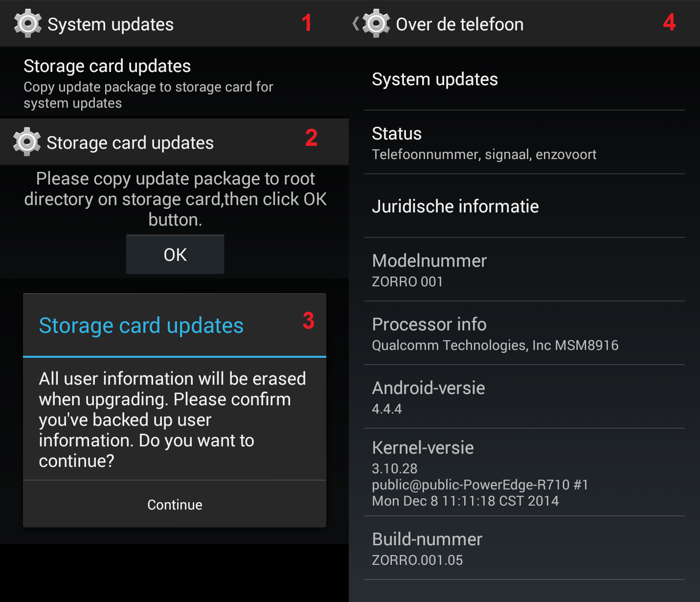Tap the gear icon next to Over de telefoon
The height and width of the screenshot is (602, 700).
[x=376, y=23]
